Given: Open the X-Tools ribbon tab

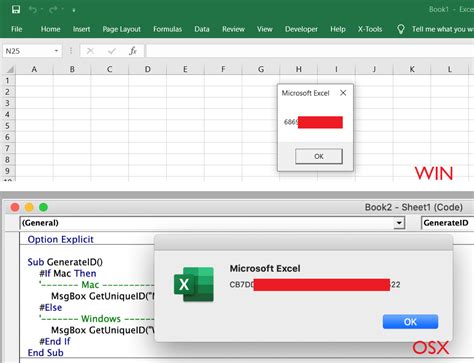Looking at the screenshot, I should click(370, 29).
